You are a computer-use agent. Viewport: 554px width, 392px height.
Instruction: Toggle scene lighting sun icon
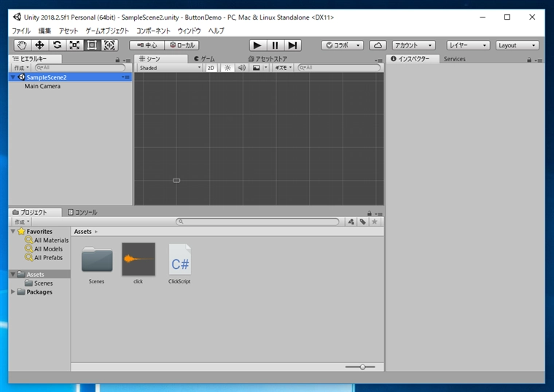(x=227, y=68)
